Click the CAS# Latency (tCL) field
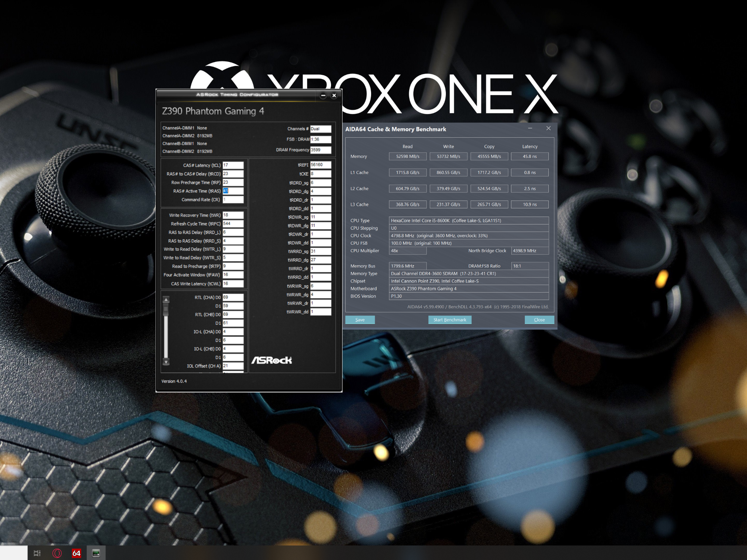Viewport: 747px width, 560px height. (233, 165)
